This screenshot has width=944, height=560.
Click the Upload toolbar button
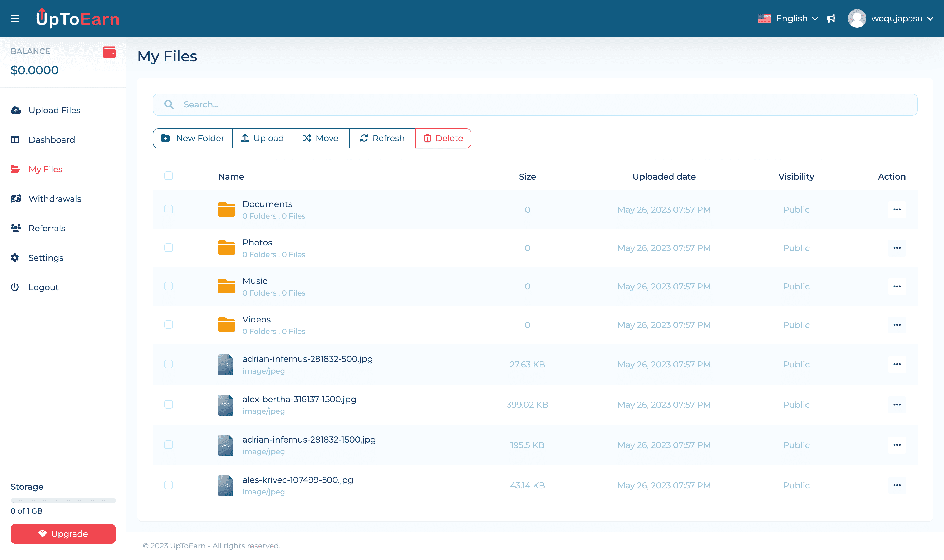[x=262, y=138]
